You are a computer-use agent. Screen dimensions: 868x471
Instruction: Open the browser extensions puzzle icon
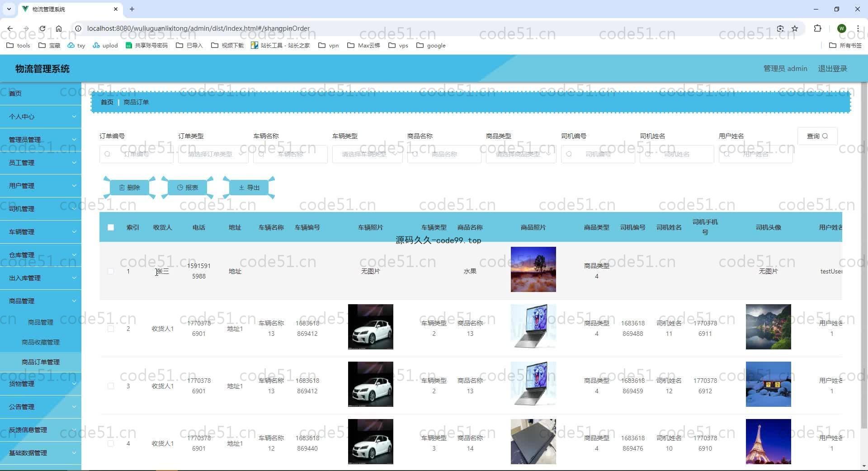[817, 28]
